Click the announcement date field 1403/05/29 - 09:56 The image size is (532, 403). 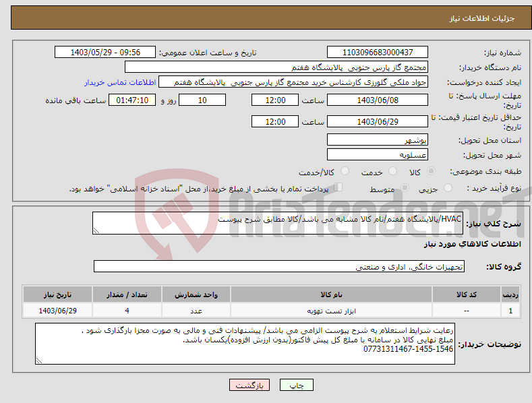coord(105,53)
